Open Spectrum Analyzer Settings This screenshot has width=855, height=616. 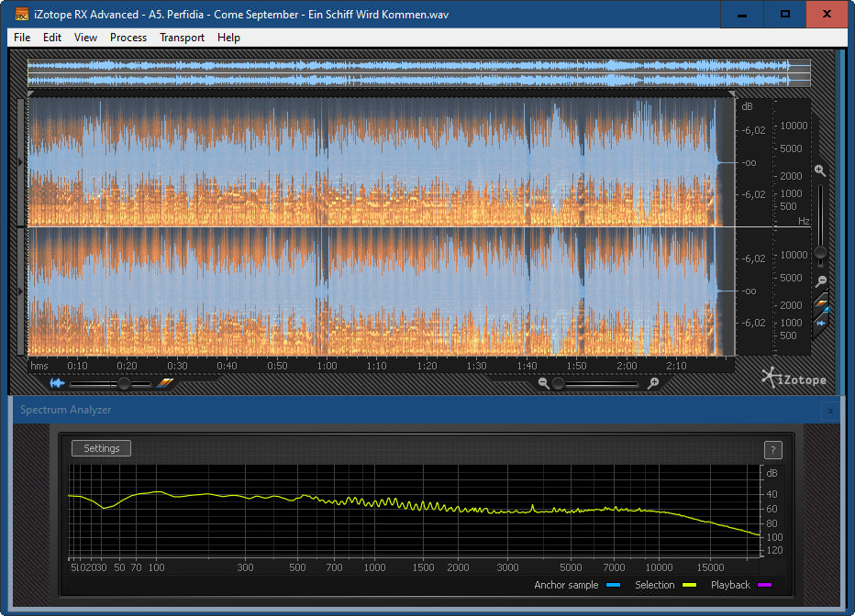click(x=102, y=448)
